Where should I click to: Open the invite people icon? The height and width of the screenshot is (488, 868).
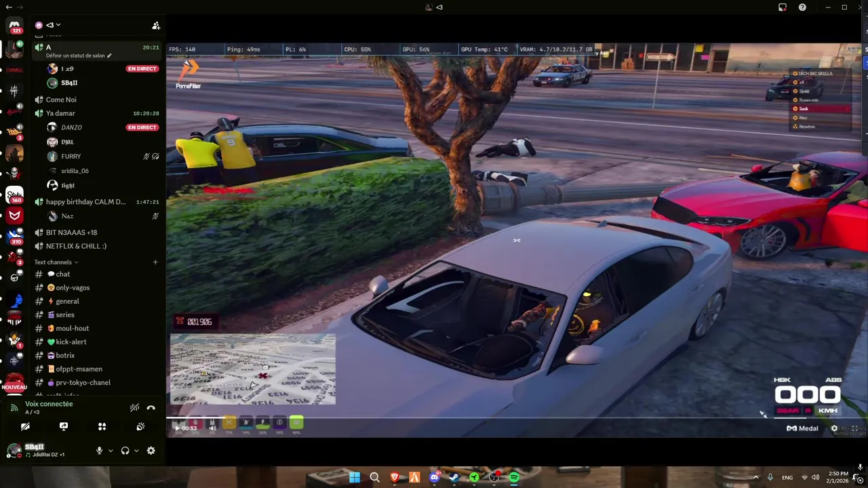[156, 26]
